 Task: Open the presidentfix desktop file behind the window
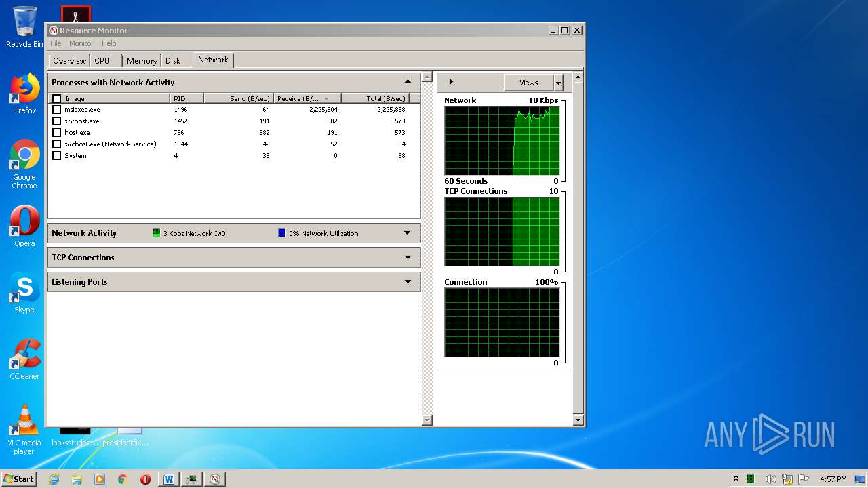(x=126, y=437)
